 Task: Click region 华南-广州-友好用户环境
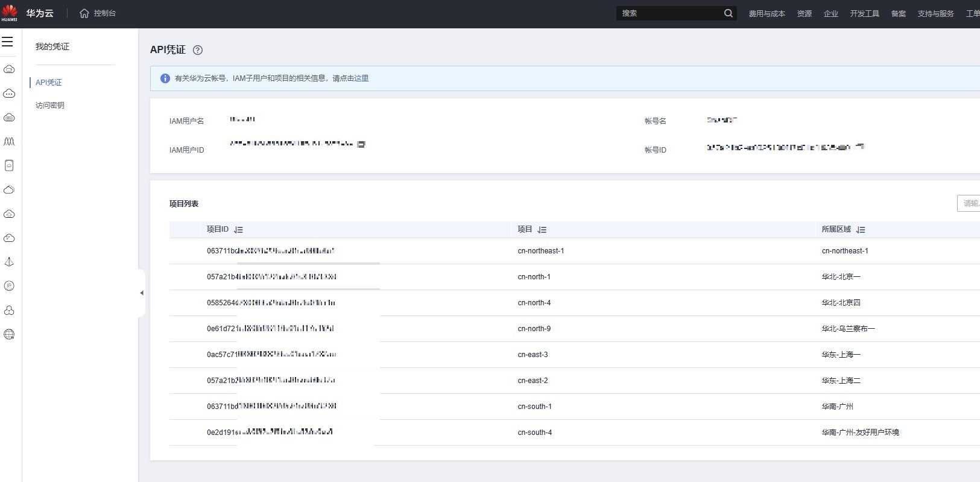861,433
